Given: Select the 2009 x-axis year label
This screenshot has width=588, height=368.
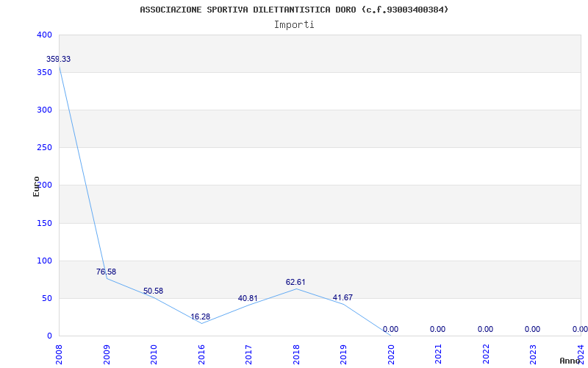Looking at the screenshot, I should (107, 355).
